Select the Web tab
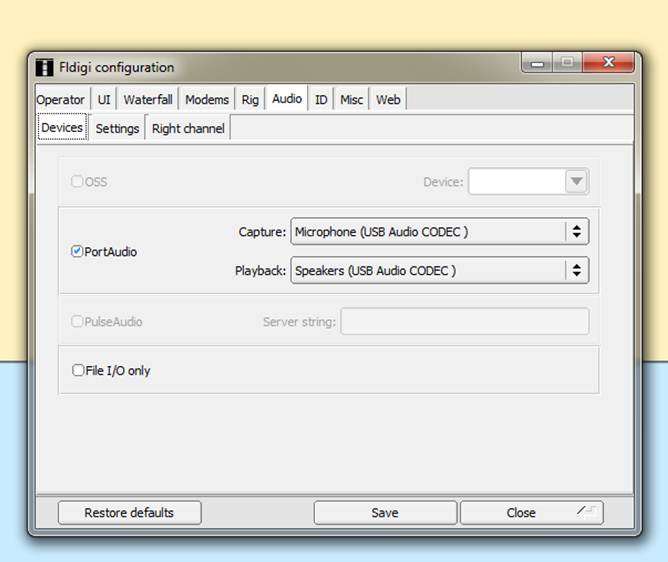 coord(388,100)
